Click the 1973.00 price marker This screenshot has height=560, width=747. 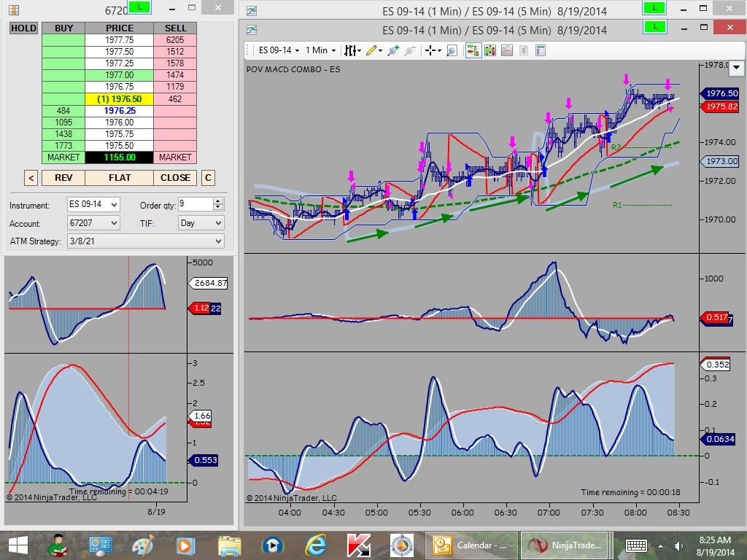click(x=720, y=161)
